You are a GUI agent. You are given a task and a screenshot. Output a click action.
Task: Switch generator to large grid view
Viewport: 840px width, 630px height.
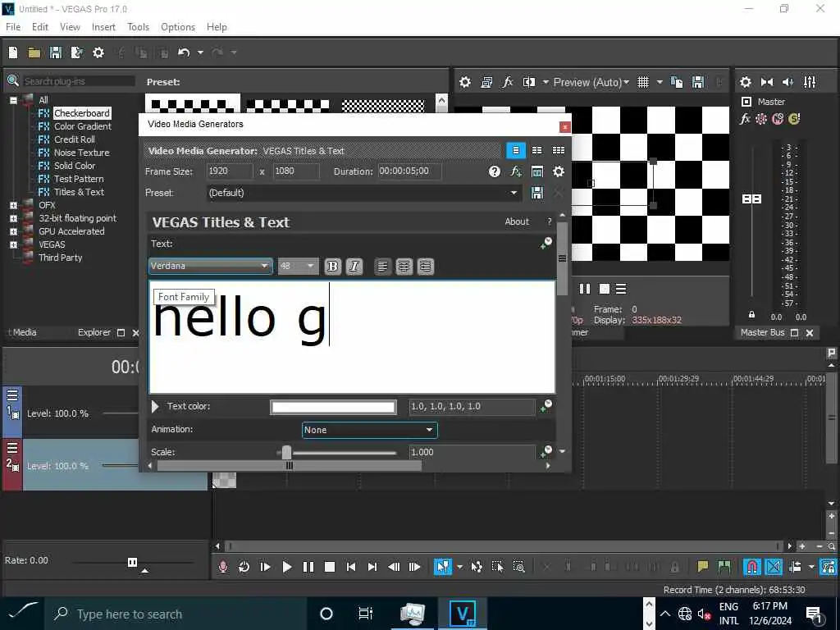coord(558,151)
